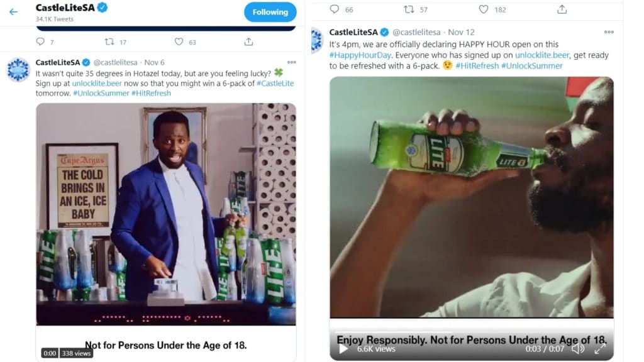Screen dimensions: 644x362
Task: Open the #HappyHourDay hashtag
Action: [358, 55]
